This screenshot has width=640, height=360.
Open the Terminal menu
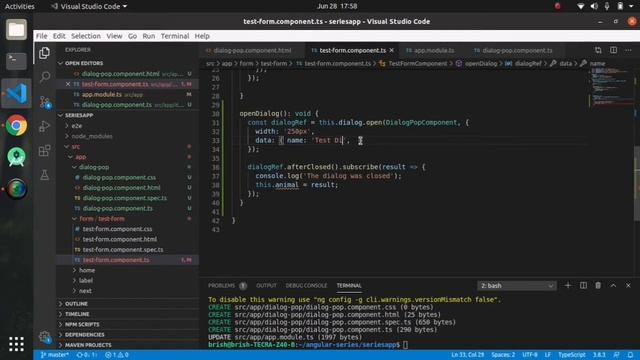(x=175, y=36)
